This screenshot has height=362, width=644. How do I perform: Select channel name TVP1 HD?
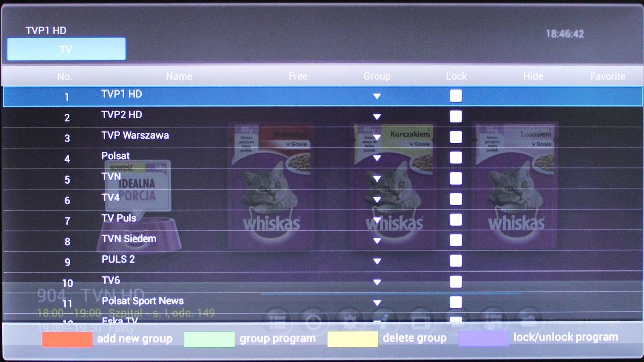[122, 94]
